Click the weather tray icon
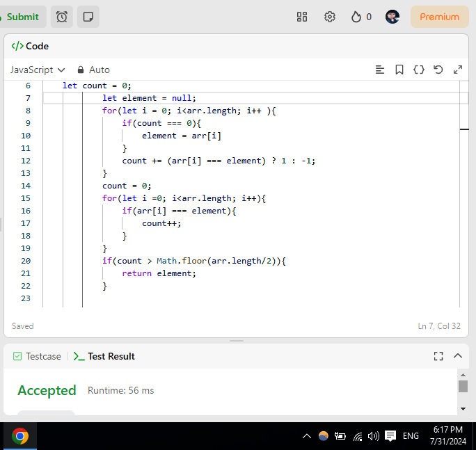Image resolution: width=476 pixels, height=450 pixels. tap(324, 436)
